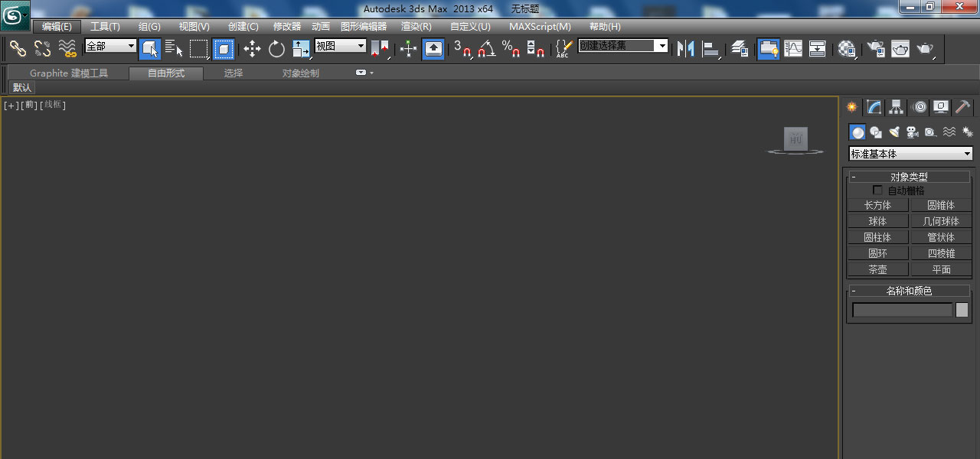Open the 工具(T) menu
This screenshot has width=980, height=459.
click(105, 26)
